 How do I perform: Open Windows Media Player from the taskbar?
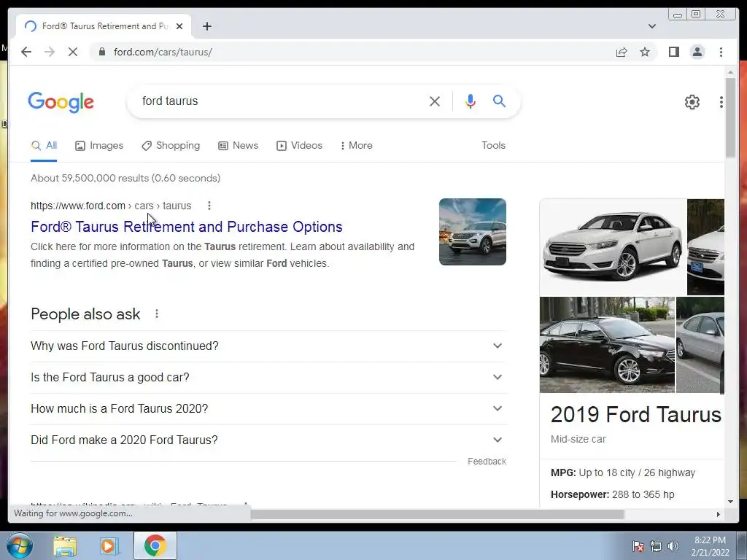click(108, 546)
